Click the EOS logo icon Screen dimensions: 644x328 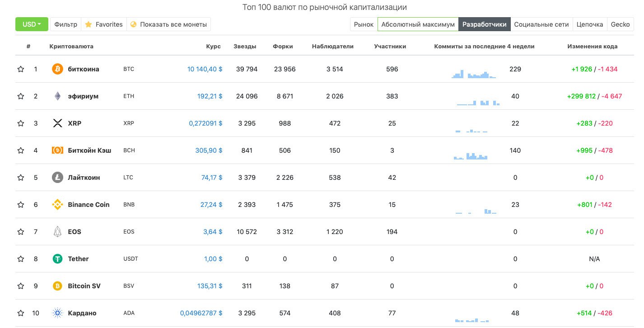pos(57,232)
